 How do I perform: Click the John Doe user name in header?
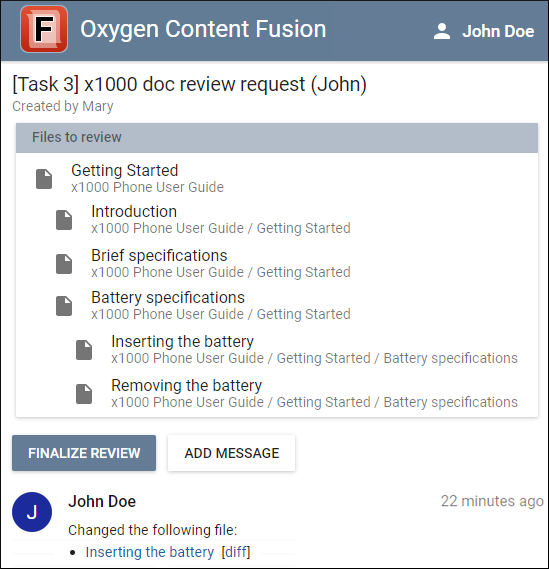click(x=498, y=31)
